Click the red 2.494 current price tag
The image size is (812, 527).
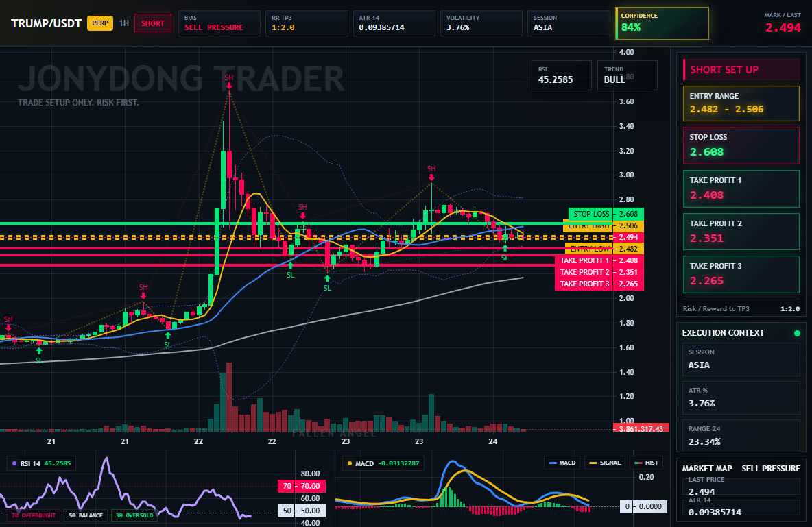628,237
